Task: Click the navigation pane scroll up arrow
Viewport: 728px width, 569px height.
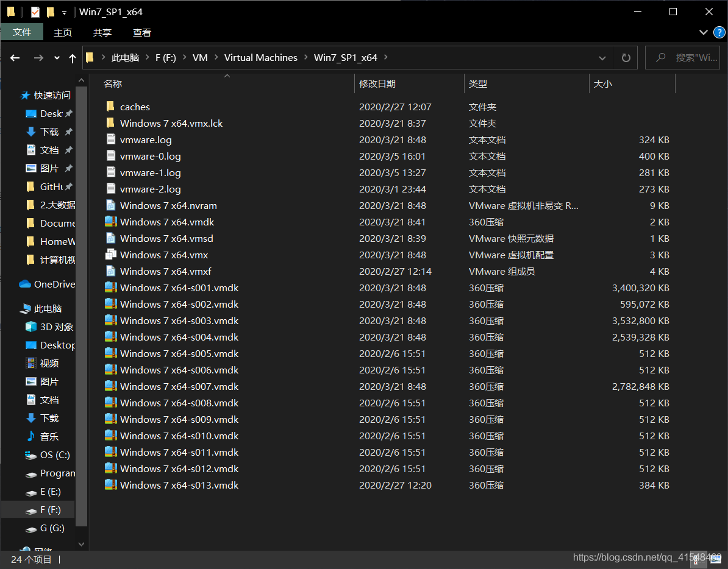Action: [x=81, y=80]
